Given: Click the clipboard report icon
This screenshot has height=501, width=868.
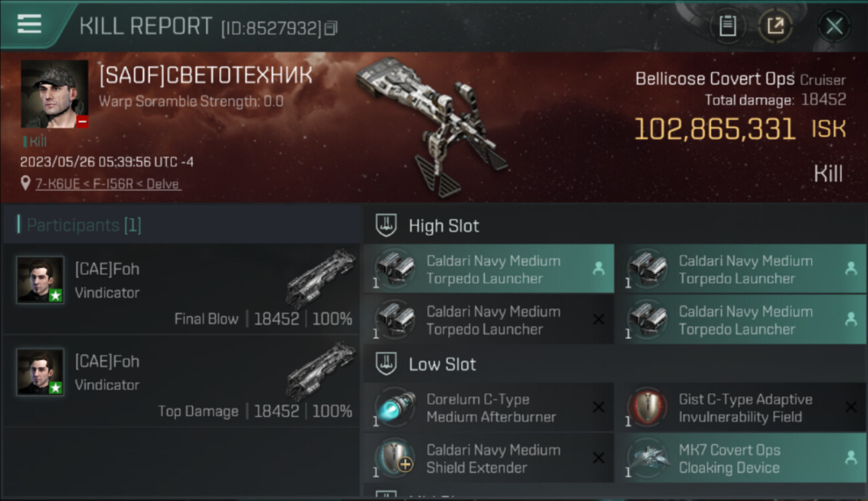Looking at the screenshot, I should tap(727, 26).
